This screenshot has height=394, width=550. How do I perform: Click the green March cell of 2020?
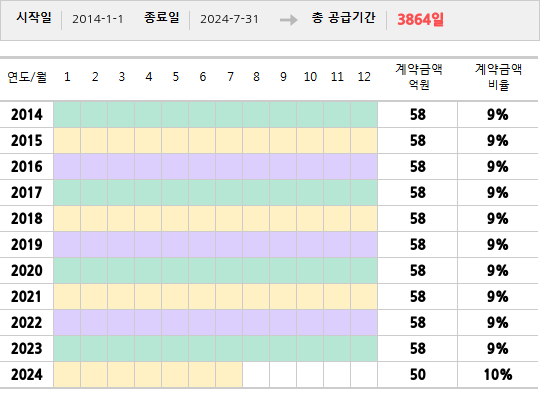coord(121,271)
